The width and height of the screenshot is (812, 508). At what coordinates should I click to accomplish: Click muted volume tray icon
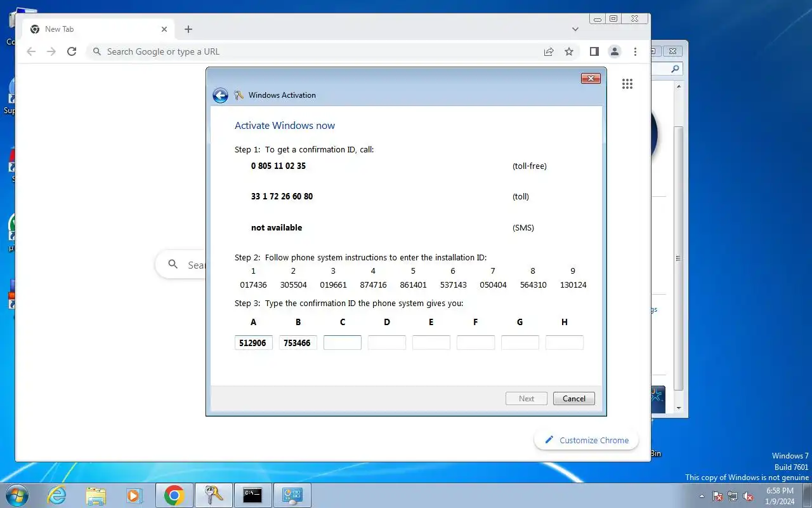(x=748, y=496)
